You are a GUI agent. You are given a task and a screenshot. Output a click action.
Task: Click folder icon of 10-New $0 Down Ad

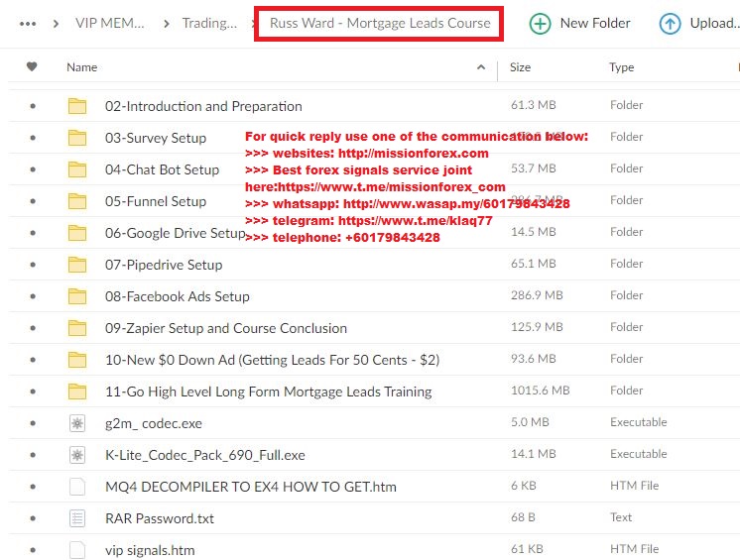(x=77, y=360)
